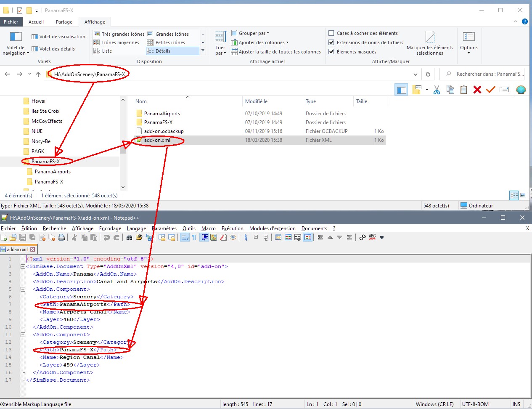Image resolution: width=532 pixels, height=409 pixels.
Task: Uncheck 'Éléments masqués' checkbox
Action: click(x=331, y=52)
